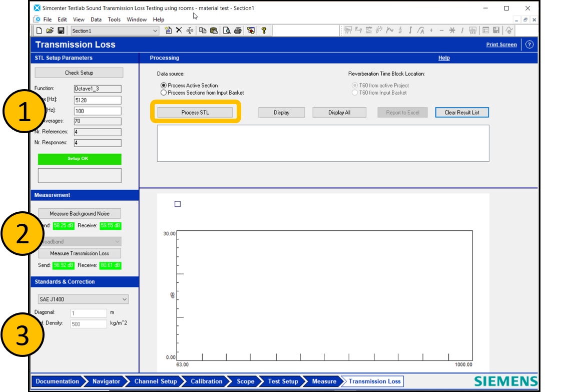Click the New document toolbar icon
This screenshot has height=392, width=562.
coord(39,31)
